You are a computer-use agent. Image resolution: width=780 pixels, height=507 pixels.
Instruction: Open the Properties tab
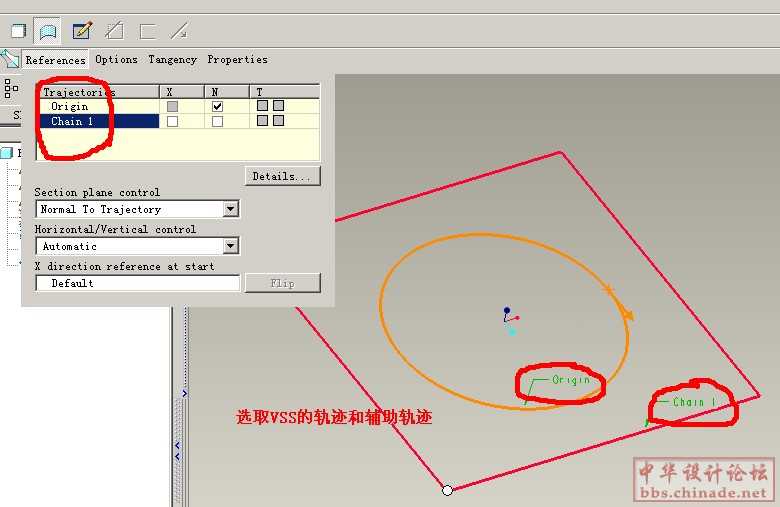pyautogui.click(x=237, y=60)
